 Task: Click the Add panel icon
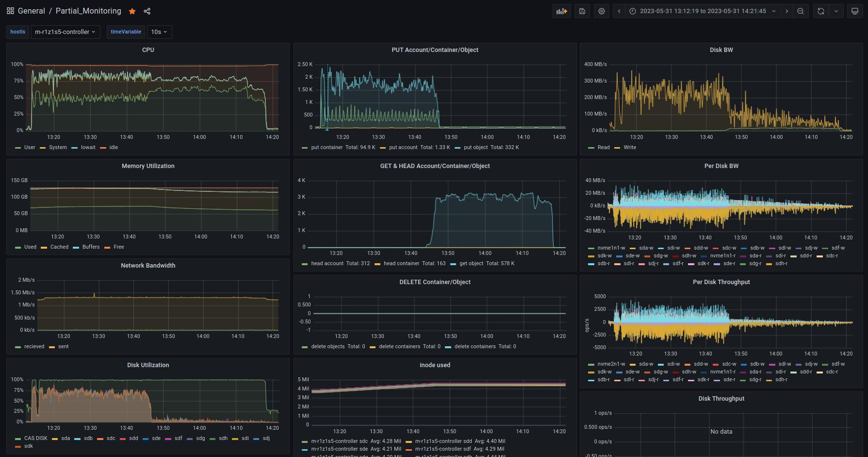(x=561, y=11)
